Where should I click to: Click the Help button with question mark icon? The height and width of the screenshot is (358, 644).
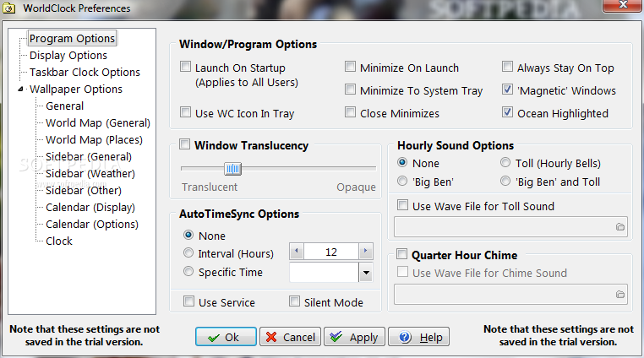click(418, 337)
